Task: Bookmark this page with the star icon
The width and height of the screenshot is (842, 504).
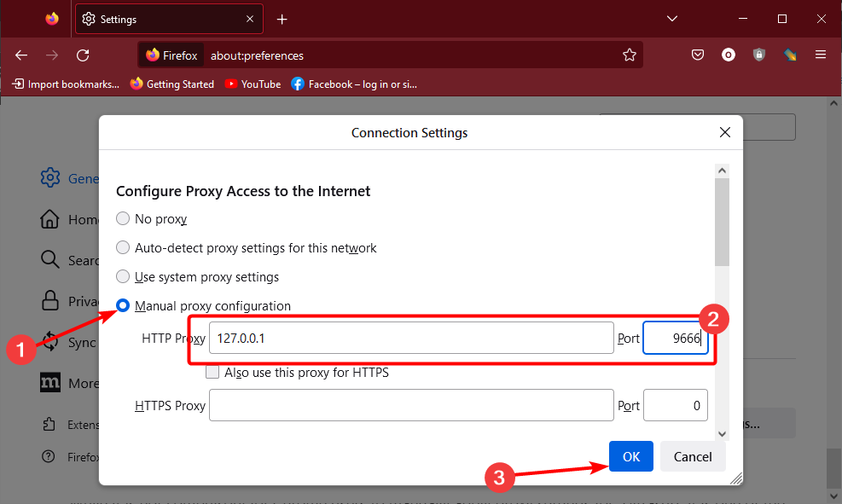Action: (630, 55)
